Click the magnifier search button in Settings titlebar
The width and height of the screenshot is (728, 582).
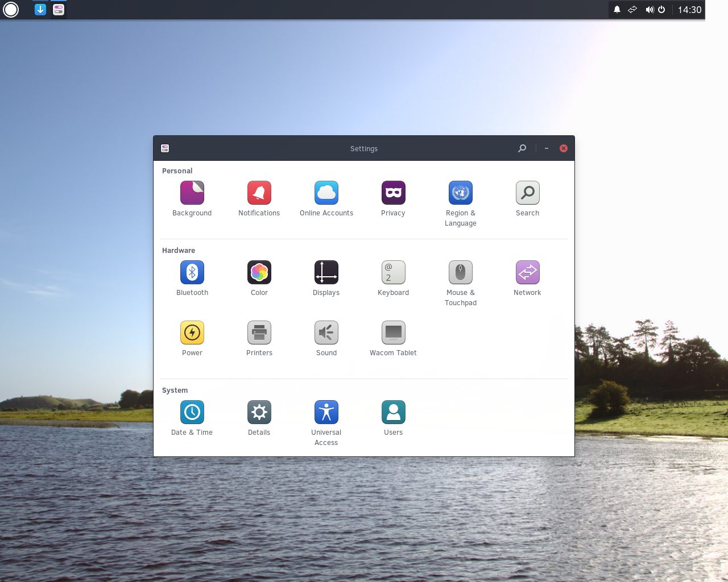[522, 148]
